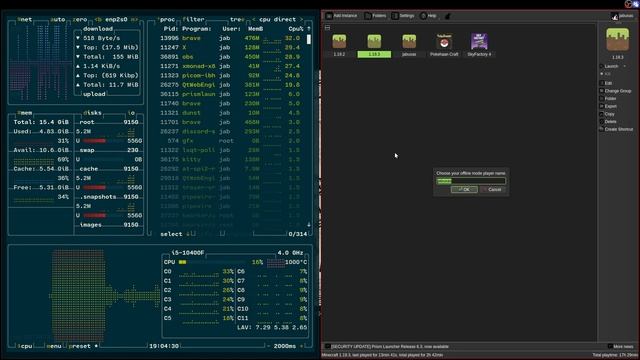Increase btop update interval with plus
The width and height of the screenshot is (640, 360).
pos(302,346)
